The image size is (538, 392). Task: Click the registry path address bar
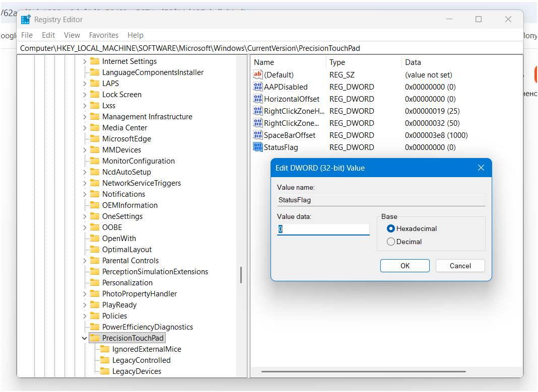click(x=270, y=48)
